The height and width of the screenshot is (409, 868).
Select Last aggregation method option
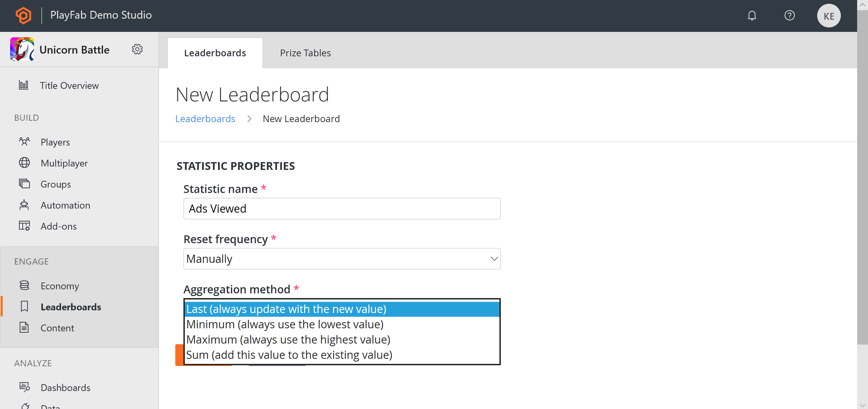341,309
